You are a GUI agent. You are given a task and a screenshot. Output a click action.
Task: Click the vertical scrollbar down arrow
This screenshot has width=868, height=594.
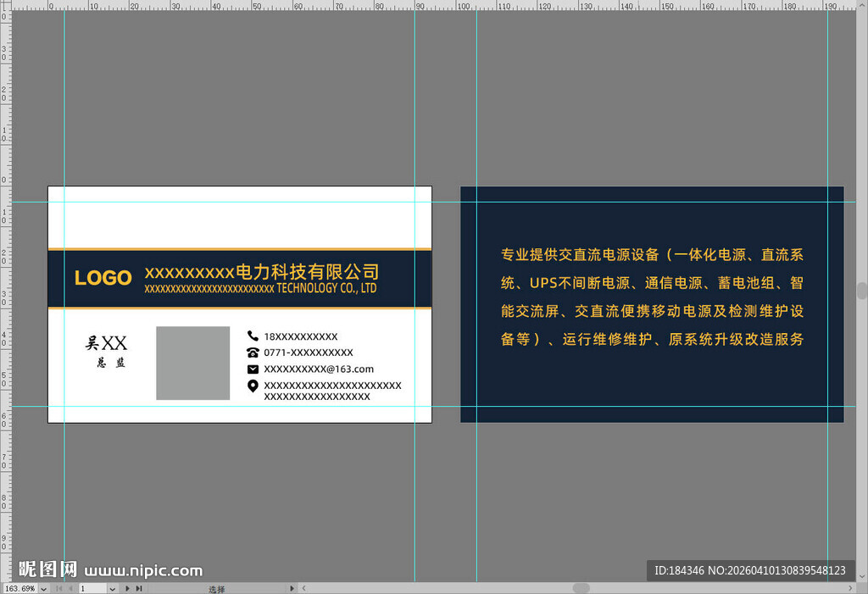coord(862,577)
